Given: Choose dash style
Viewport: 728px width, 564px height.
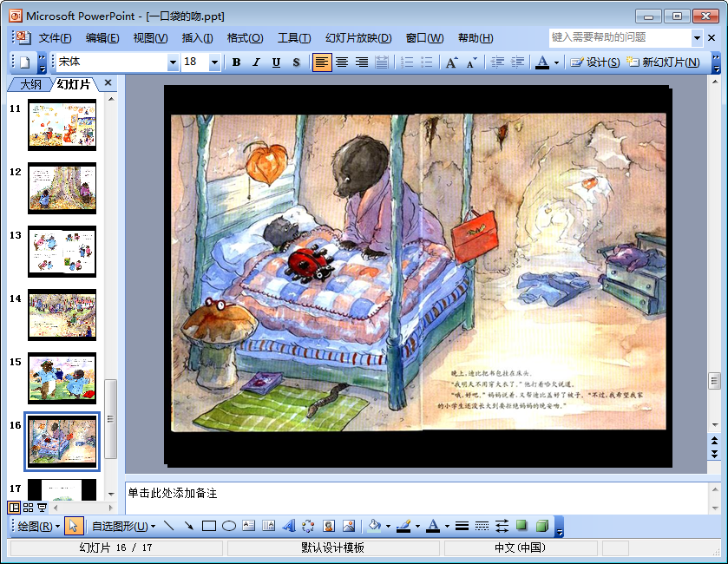Looking at the screenshot, I should [482, 526].
